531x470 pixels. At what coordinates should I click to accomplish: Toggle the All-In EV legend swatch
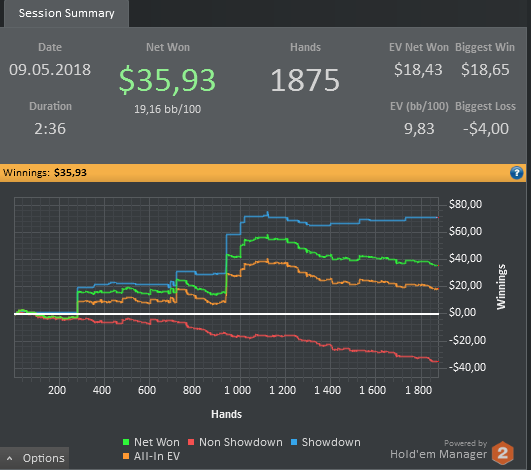click(x=126, y=456)
